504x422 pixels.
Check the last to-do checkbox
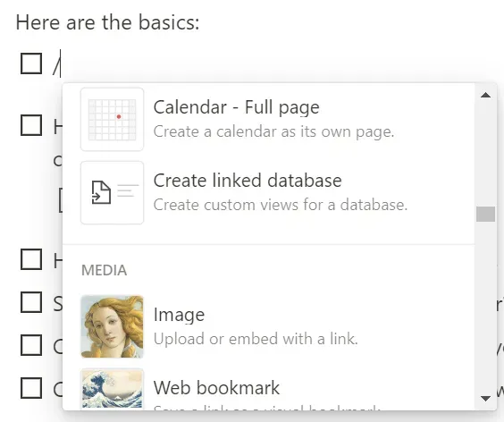[31, 388]
